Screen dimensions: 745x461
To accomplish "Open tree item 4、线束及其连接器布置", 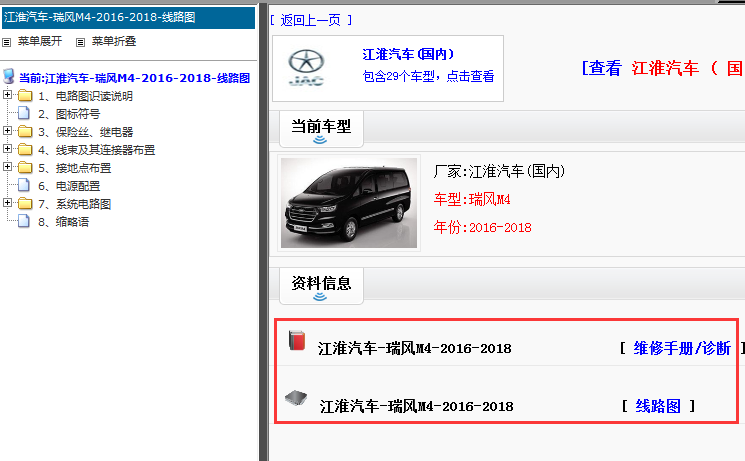I will coord(96,150).
